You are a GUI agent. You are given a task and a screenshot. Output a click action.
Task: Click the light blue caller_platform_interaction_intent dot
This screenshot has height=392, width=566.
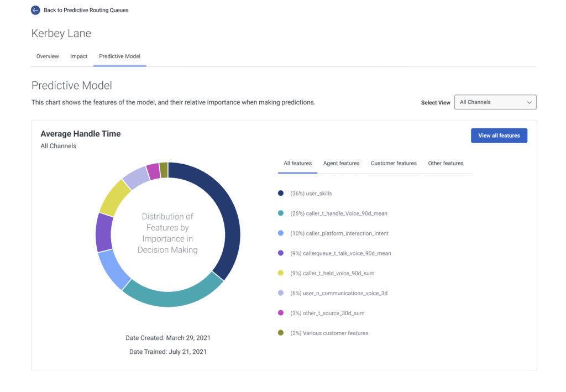[281, 233]
